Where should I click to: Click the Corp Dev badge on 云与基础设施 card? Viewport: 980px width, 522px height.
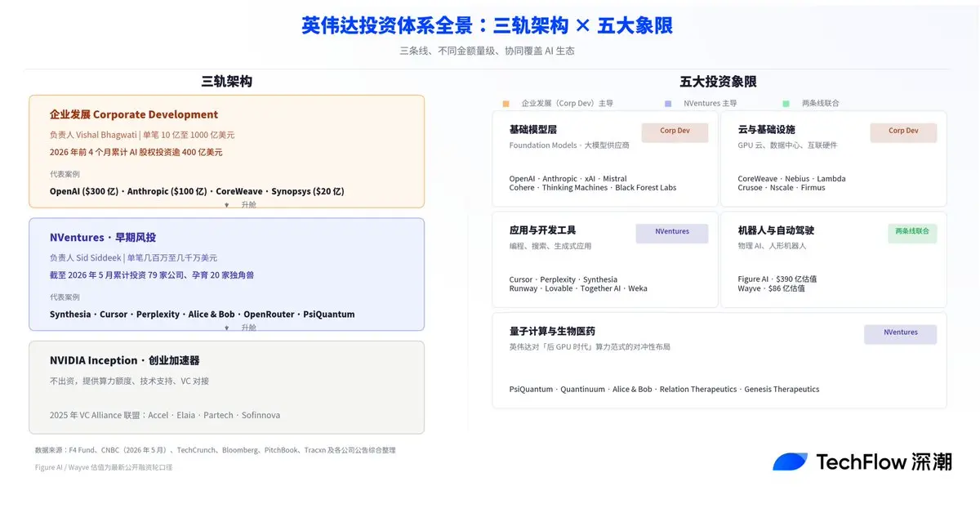coord(903,132)
